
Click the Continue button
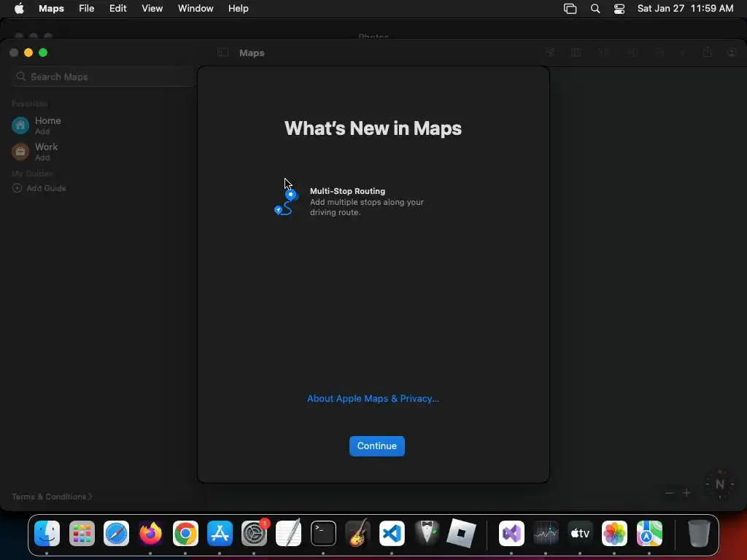pyautogui.click(x=377, y=446)
